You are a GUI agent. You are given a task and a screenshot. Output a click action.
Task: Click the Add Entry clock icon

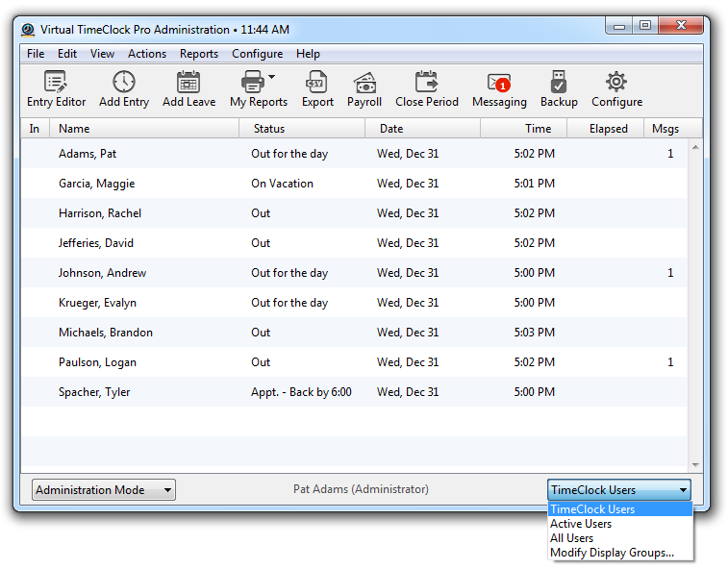[x=124, y=82]
